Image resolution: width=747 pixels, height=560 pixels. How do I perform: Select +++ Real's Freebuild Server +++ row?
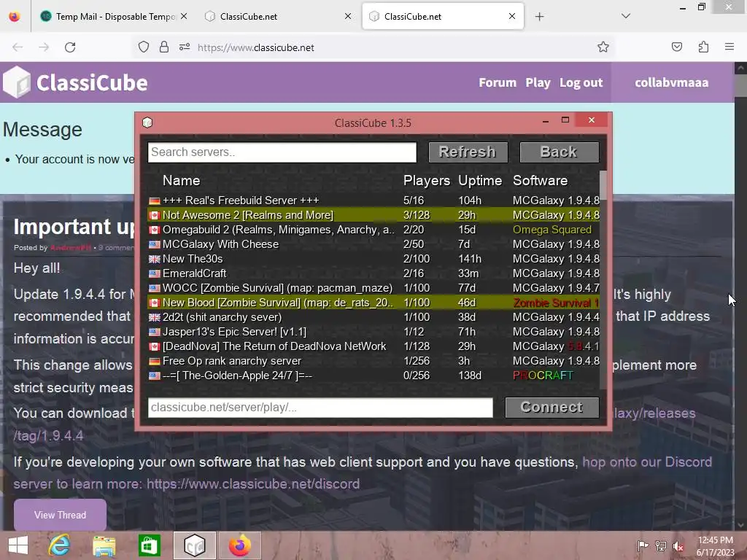pyautogui.click(x=373, y=201)
